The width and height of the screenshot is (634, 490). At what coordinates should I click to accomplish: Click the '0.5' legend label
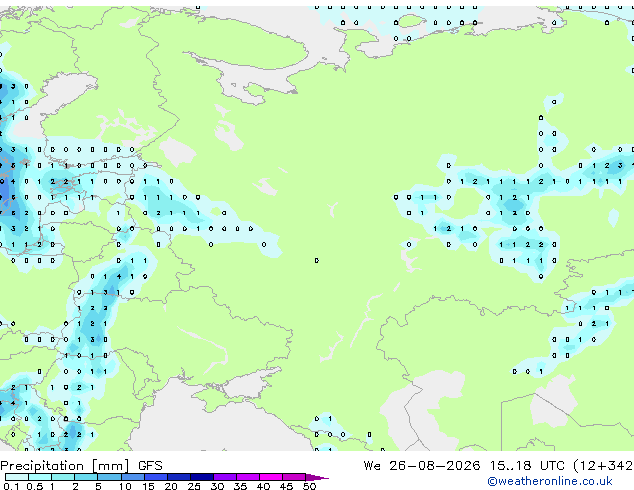[x=35, y=486]
